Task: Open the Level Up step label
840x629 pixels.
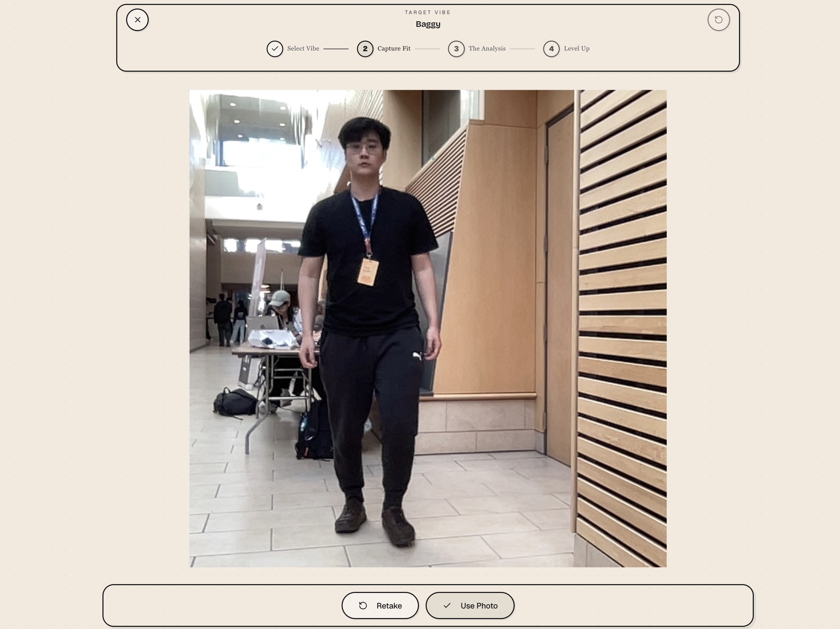Action: coord(576,49)
